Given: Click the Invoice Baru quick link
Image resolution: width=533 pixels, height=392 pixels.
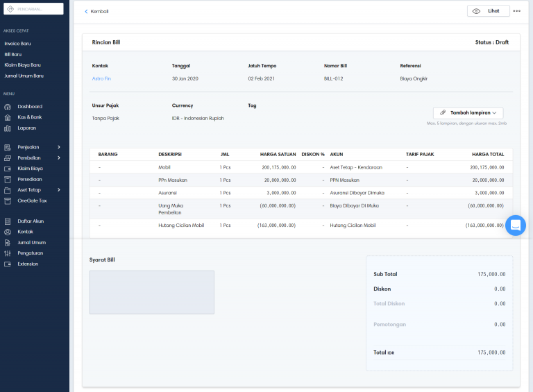Looking at the screenshot, I should click(x=17, y=44).
